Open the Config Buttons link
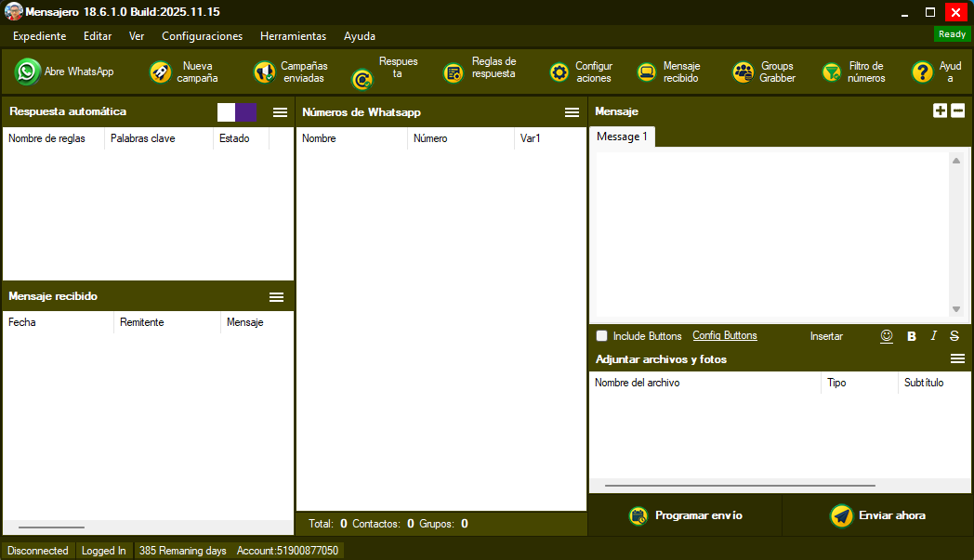Screen dimensions: 974x560 tap(724, 336)
